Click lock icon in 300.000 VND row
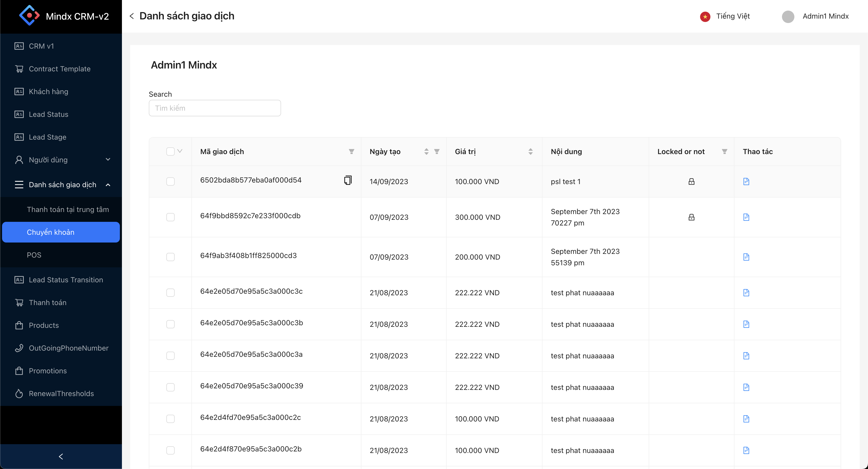Image resolution: width=868 pixels, height=469 pixels. (x=691, y=217)
